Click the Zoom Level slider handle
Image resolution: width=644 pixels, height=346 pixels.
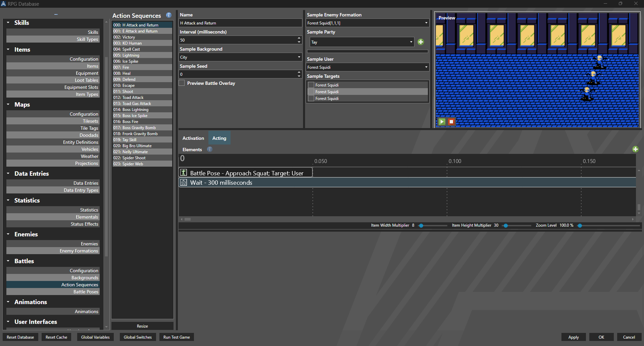coord(580,226)
